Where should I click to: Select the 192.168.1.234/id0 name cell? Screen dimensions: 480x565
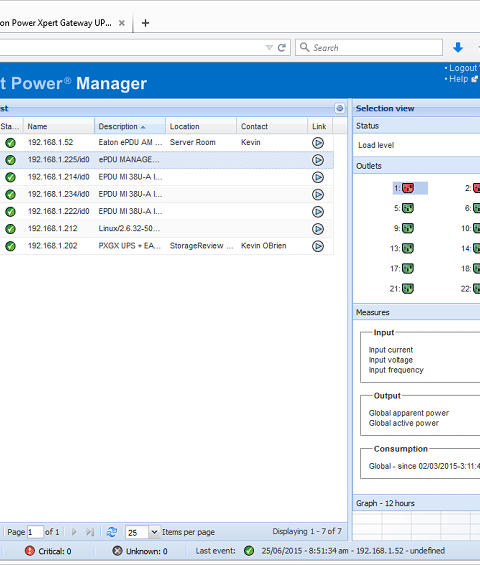59,194
